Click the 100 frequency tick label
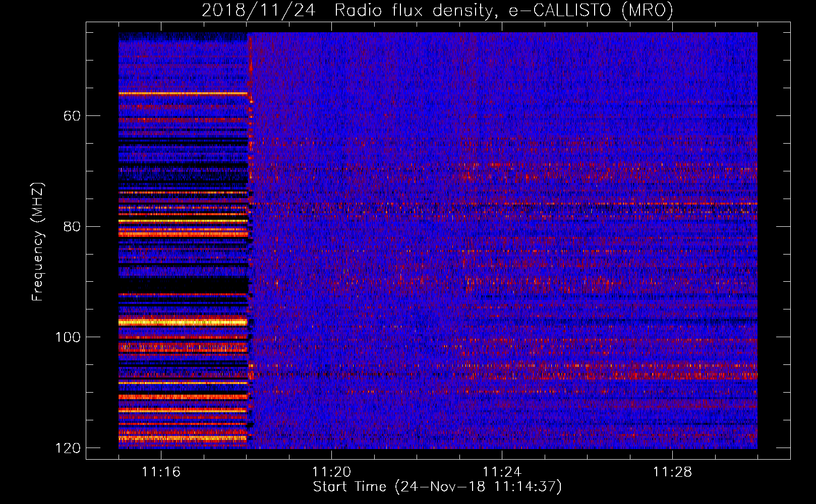This screenshot has height=504, width=816. tap(68, 337)
